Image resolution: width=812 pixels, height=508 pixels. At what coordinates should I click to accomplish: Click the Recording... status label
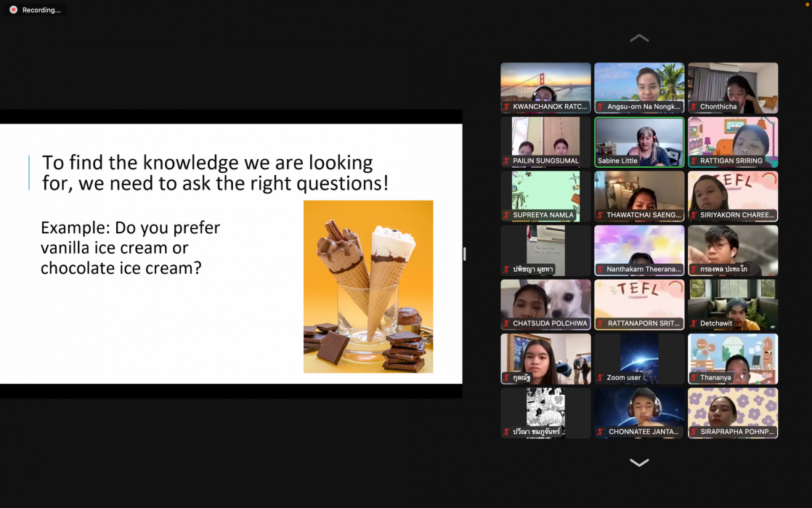41,10
